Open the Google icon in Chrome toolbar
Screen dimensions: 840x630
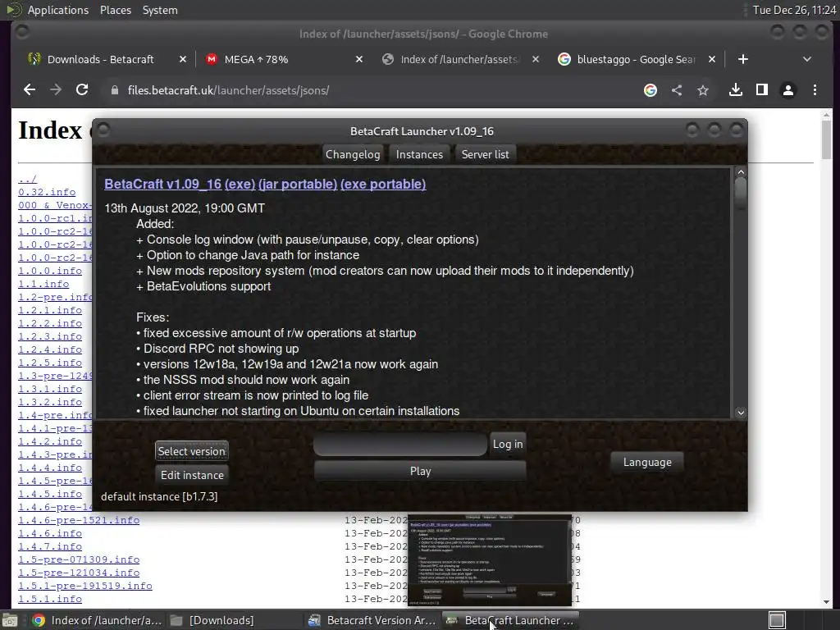pyautogui.click(x=651, y=90)
